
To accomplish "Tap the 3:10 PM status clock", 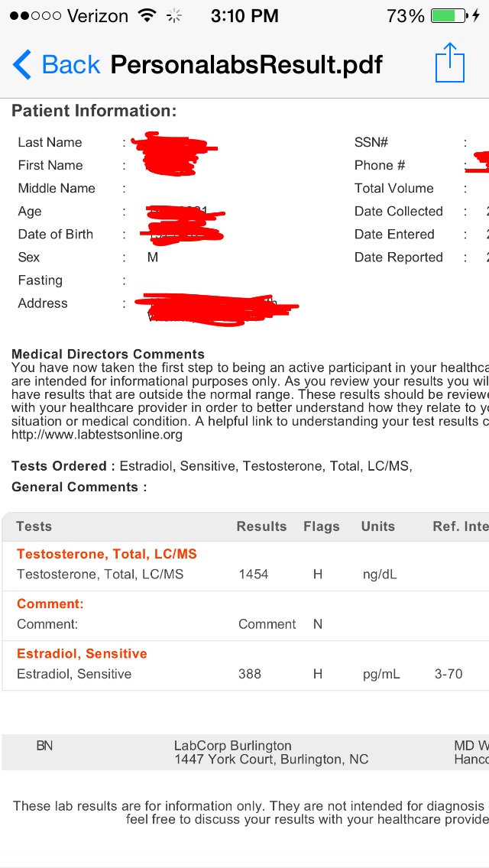I will click(x=244, y=16).
